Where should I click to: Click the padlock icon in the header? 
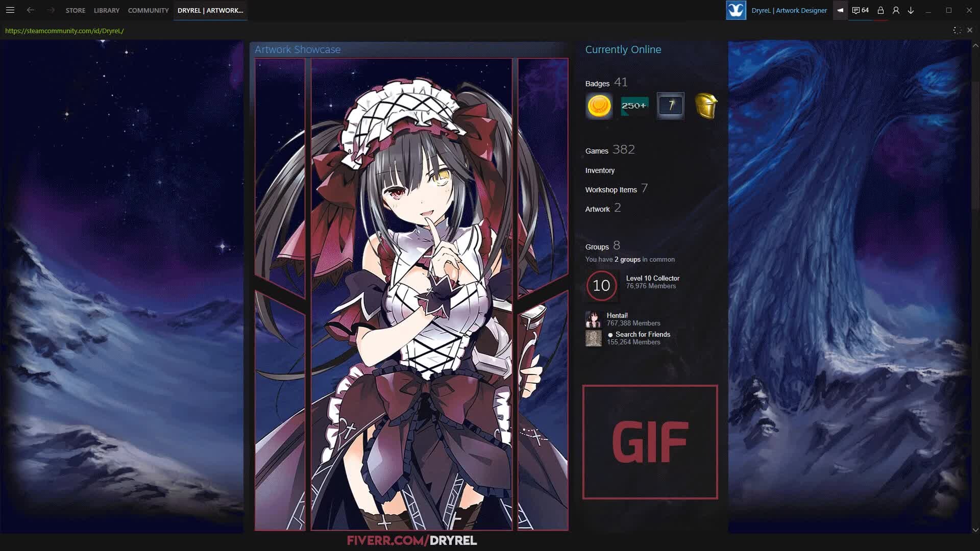(x=880, y=10)
